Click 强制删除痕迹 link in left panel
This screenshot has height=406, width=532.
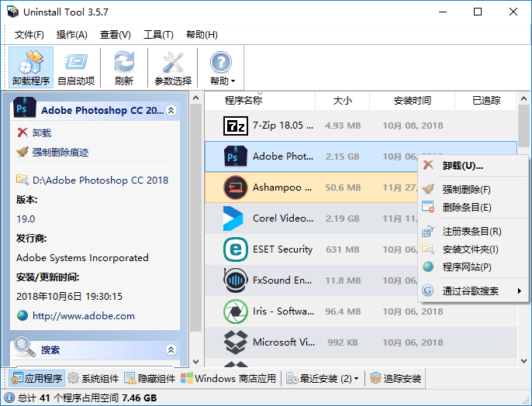(60, 152)
